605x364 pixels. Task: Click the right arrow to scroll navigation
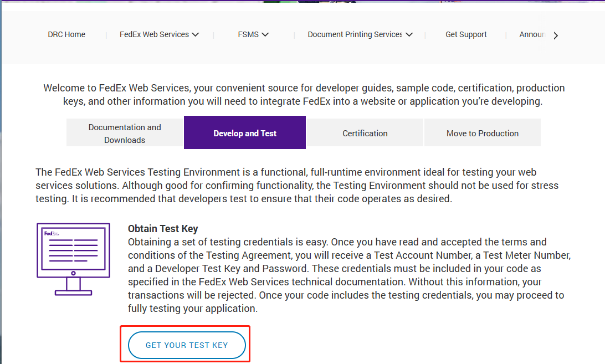point(556,35)
